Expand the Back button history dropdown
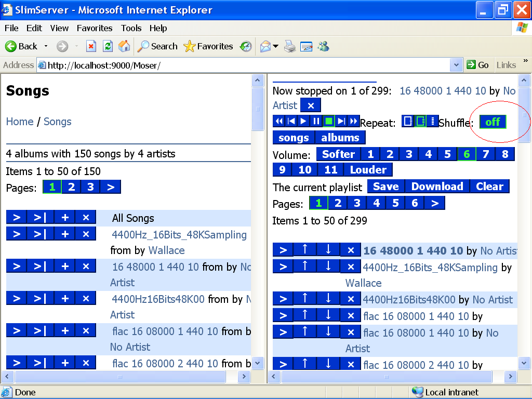The width and height of the screenshot is (532, 399). click(x=46, y=46)
